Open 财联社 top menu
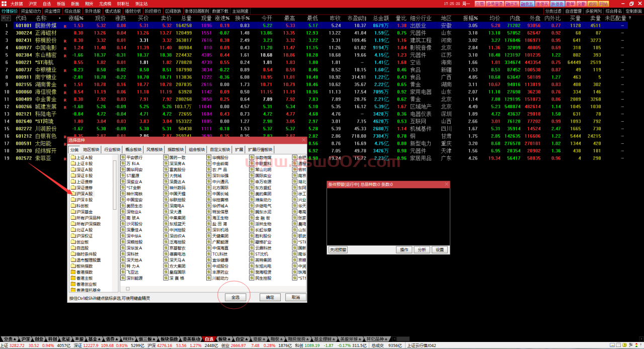The width and height of the screenshot is (644, 349). (x=123, y=4)
